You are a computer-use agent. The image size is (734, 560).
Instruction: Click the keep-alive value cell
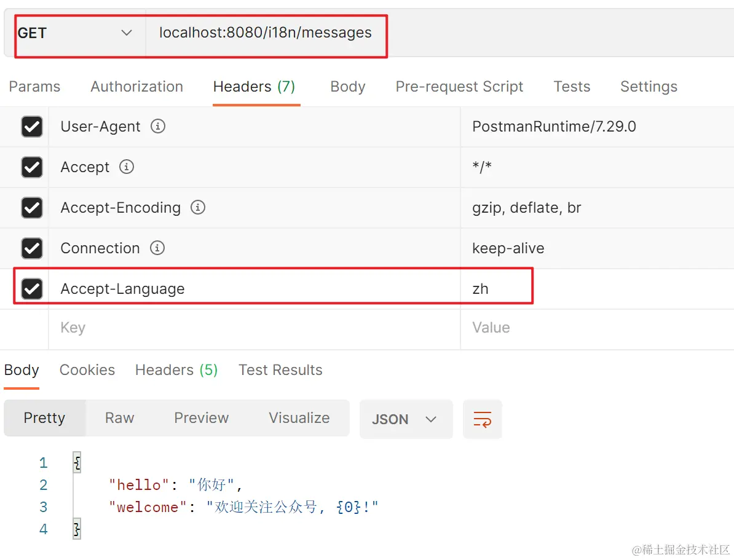tap(598, 248)
